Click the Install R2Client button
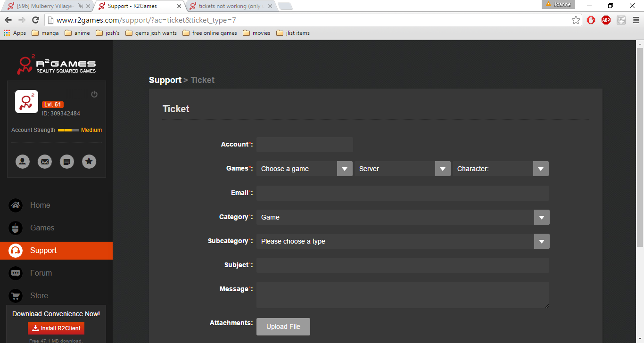 tap(56, 328)
